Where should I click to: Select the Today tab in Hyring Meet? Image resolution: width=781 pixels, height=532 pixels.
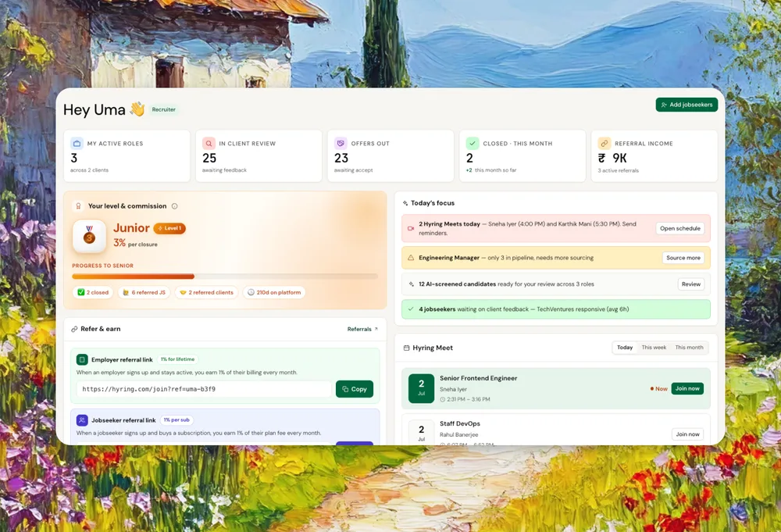pyautogui.click(x=625, y=348)
